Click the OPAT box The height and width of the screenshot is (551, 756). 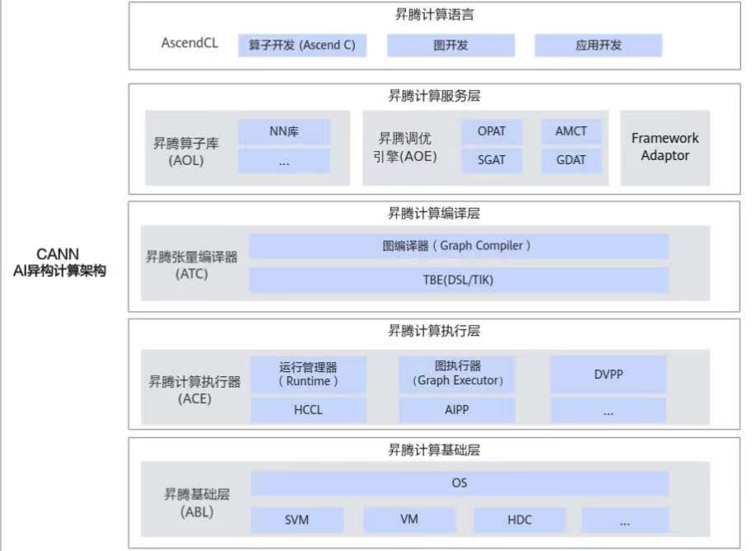pyautogui.click(x=492, y=132)
